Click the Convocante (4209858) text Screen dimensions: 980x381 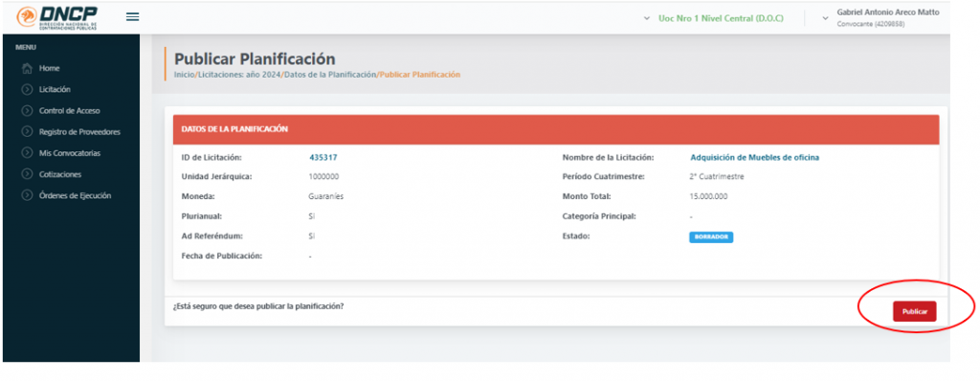[x=871, y=24]
